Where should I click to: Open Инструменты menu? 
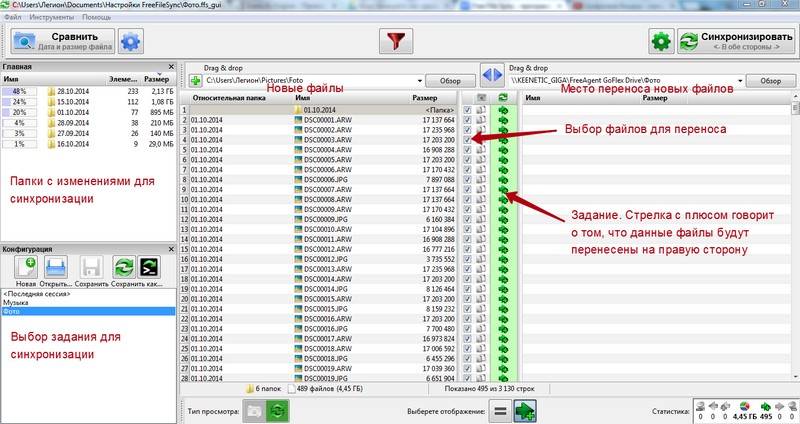pos(52,17)
